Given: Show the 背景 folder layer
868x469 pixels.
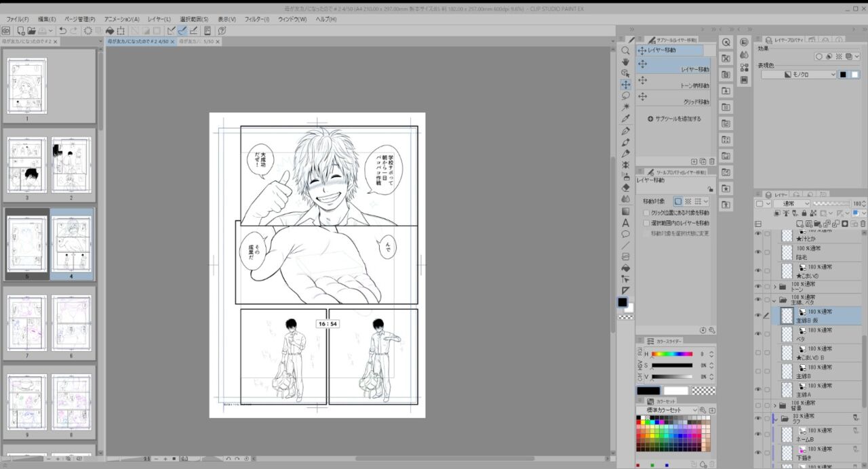Looking at the screenshot, I should point(758,405).
